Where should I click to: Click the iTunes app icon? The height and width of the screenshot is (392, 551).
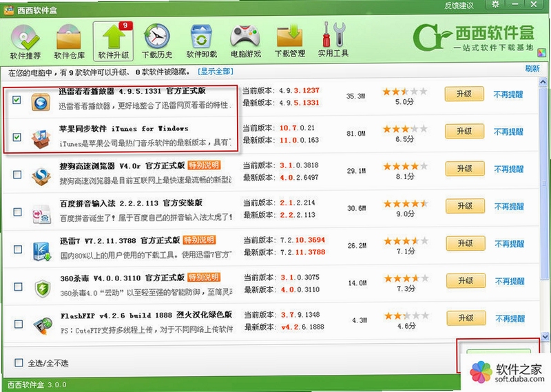tap(41, 139)
